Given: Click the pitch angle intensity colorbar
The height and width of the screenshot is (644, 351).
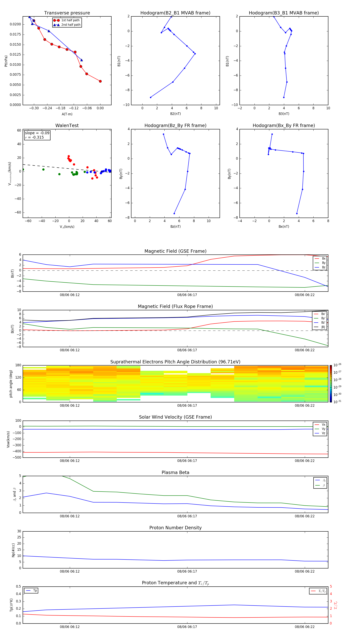Looking at the screenshot, I should click(x=331, y=384).
